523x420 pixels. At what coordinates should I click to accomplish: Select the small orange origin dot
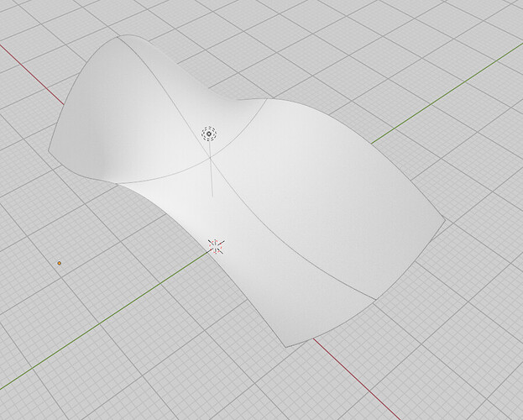60,263
